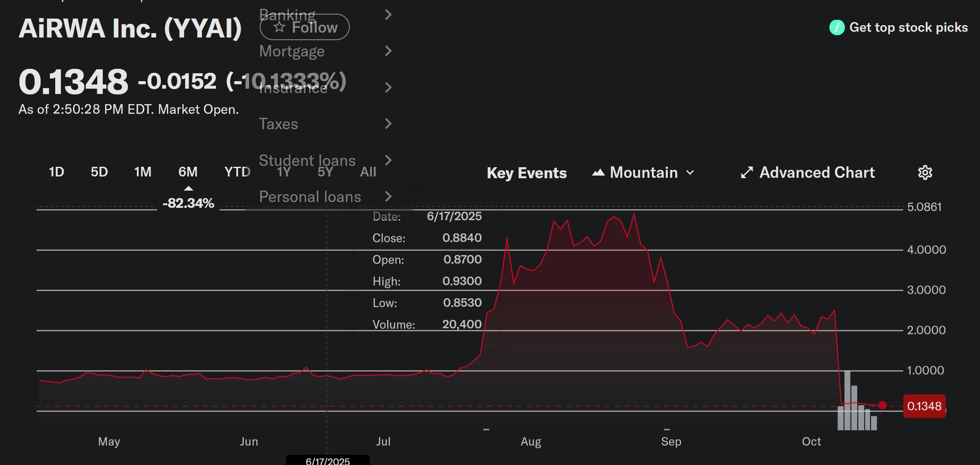
Task: Click the 2.0000 axis label
Action: (x=927, y=330)
